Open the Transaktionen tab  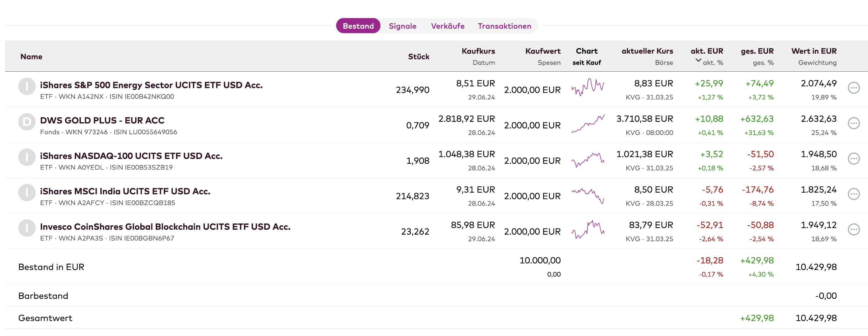coord(504,26)
